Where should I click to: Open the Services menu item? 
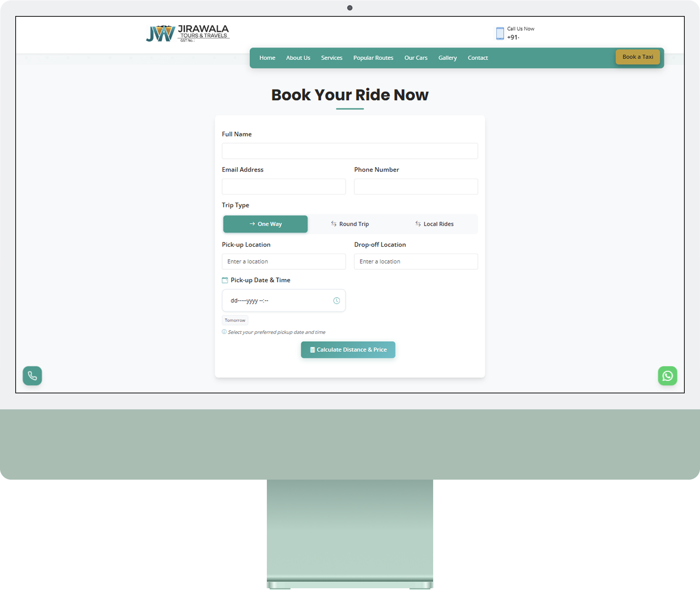click(332, 58)
